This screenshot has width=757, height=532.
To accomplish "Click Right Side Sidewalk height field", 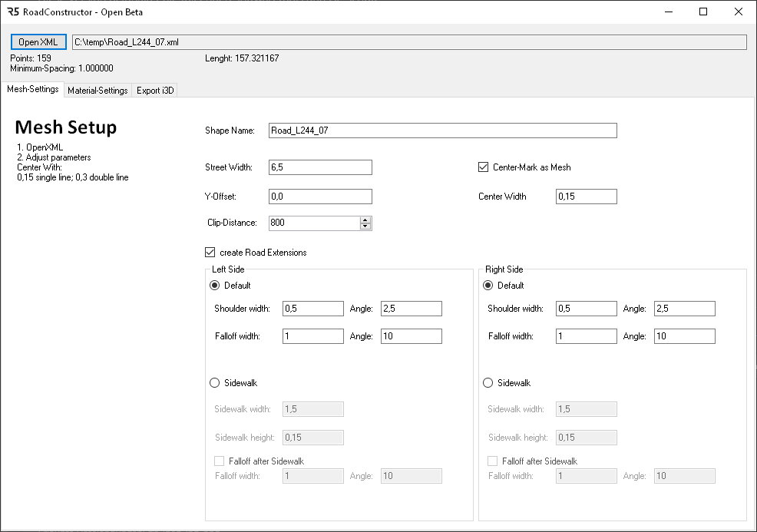I will click(x=587, y=438).
